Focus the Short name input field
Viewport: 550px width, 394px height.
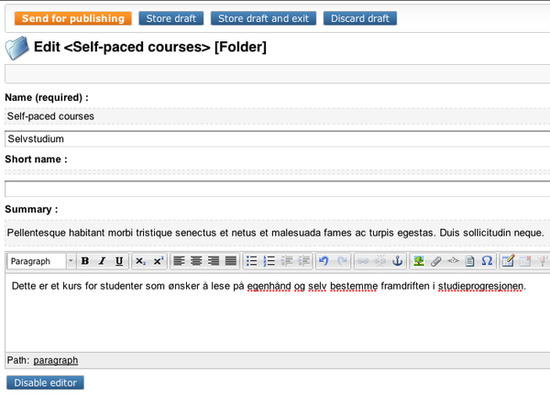(x=277, y=189)
